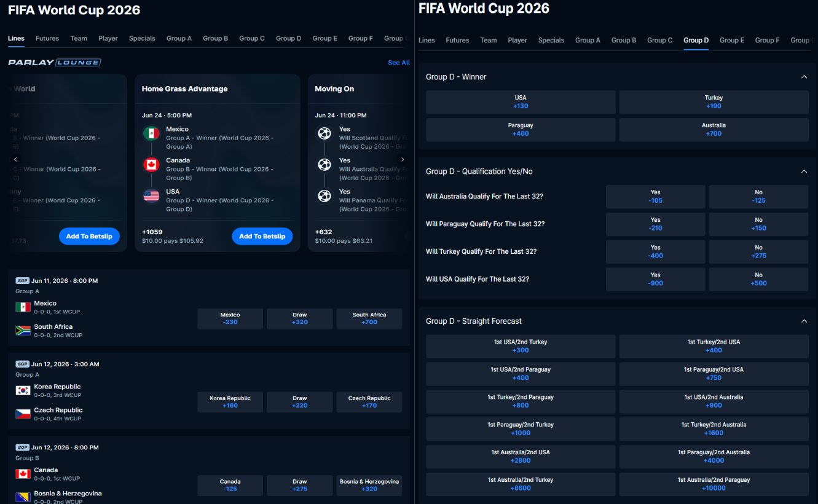Add Home Grass Advantage parlay to betslip
This screenshot has width=818, height=504.
coord(262,236)
